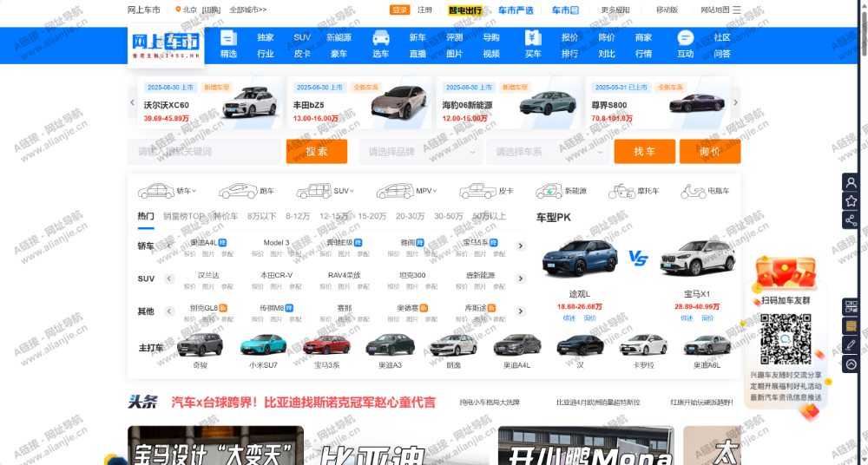Click the user profile icon in right sidebar
Screen dimensions: 868x465
[851, 182]
